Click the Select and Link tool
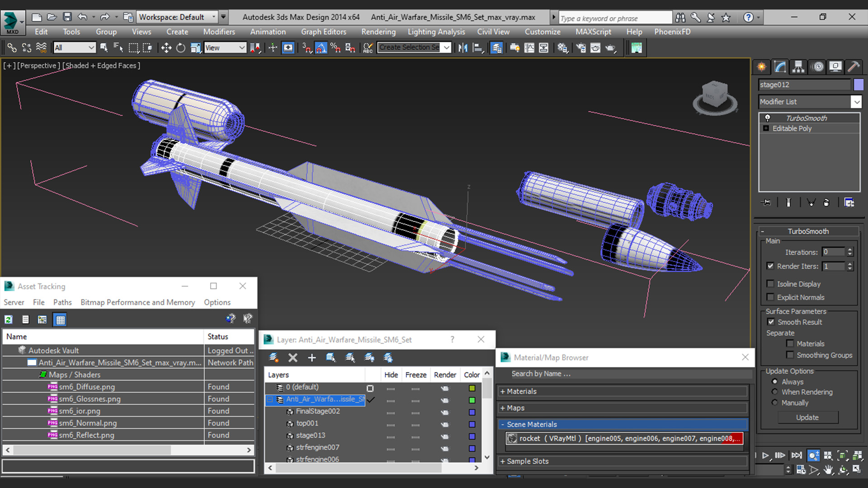This screenshot has height=488, width=868. click(x=12, y=47)
